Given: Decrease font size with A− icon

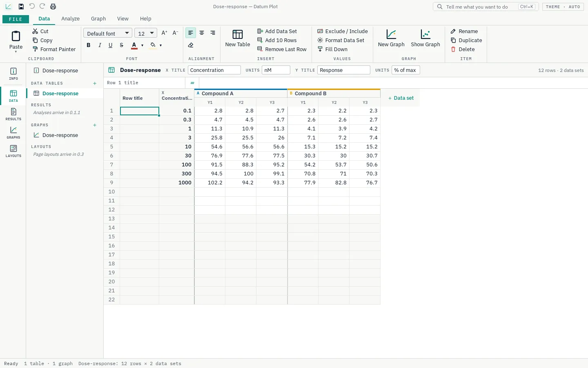Looking at the screenshot, I should pyautogui.click(x=175, y=33).
